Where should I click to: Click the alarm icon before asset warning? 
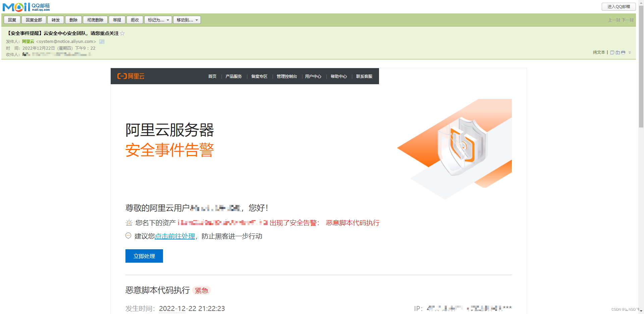pos(129,223)
